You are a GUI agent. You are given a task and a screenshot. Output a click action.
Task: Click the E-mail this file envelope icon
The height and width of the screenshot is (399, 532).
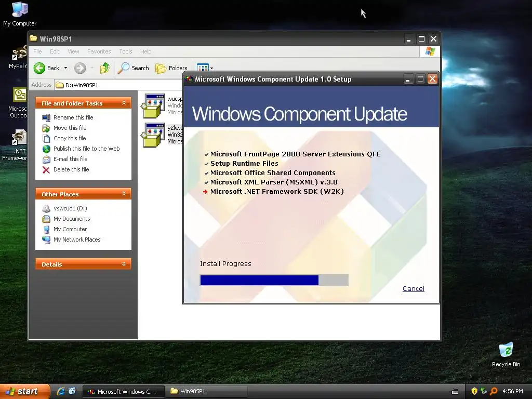click(46, 159)
